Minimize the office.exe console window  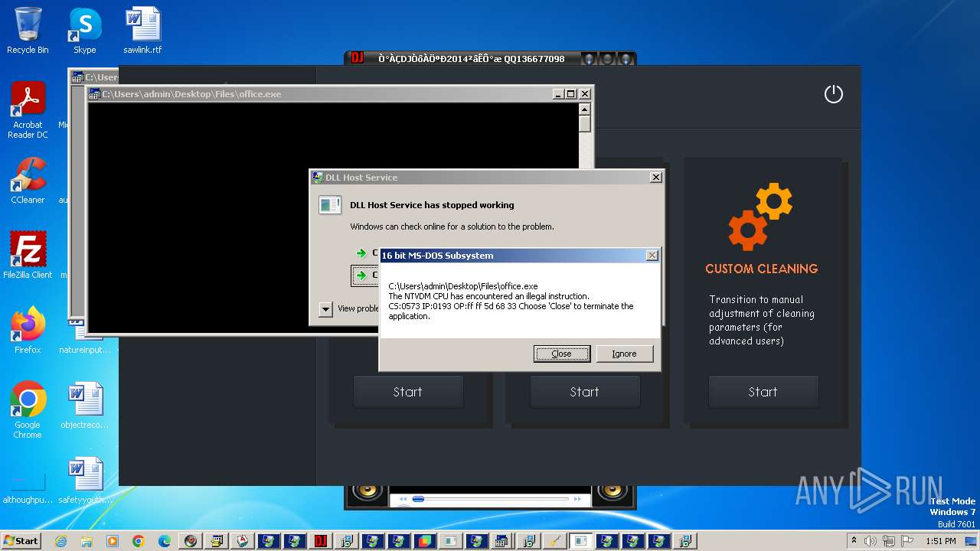559,94
